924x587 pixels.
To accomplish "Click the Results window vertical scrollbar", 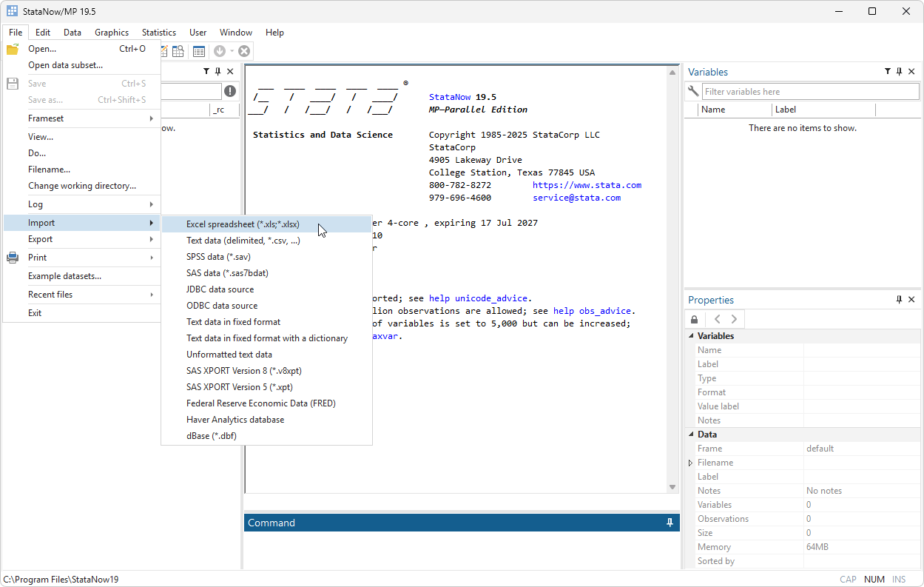I will coord(672,280).
